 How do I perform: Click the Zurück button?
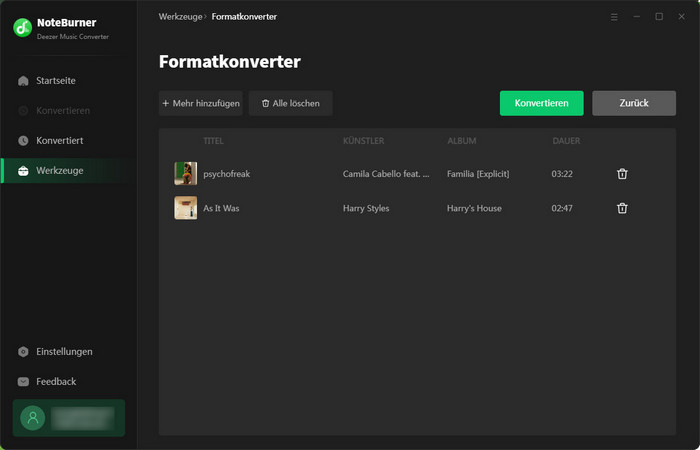pos(634,103)
